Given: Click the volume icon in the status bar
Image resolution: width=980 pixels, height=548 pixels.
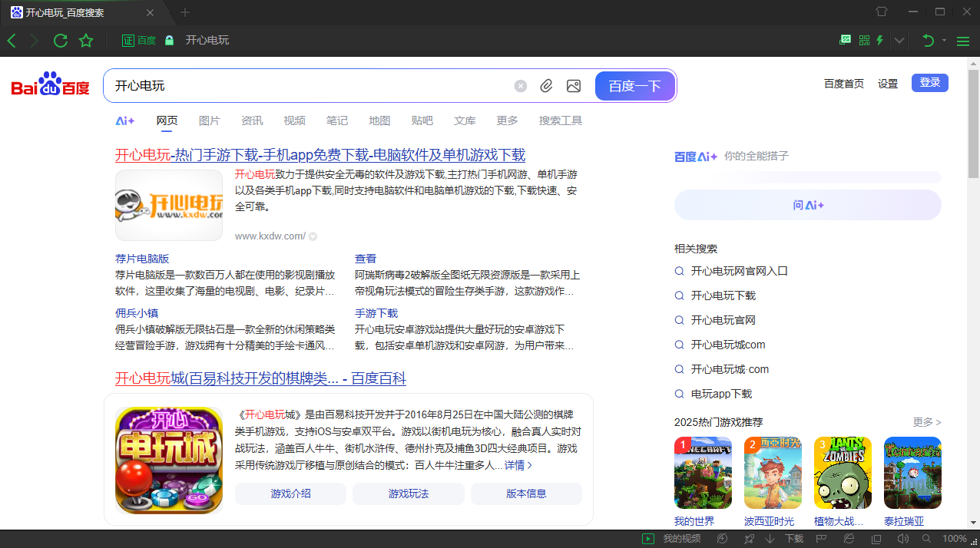Looking at the screenshot, I should (x=903, y=540).
